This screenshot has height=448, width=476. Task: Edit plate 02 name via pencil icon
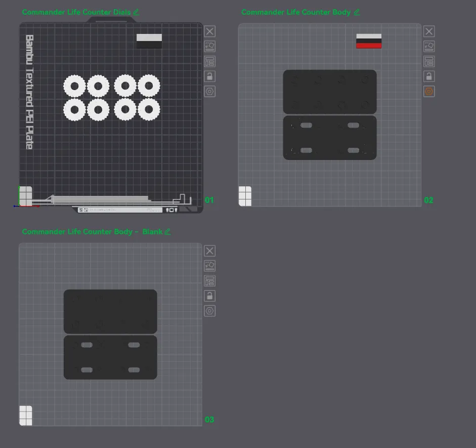[x=357, y=12]
